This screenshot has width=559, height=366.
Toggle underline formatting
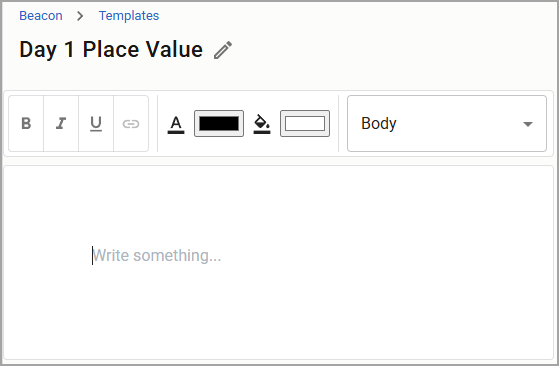(96, 123)
